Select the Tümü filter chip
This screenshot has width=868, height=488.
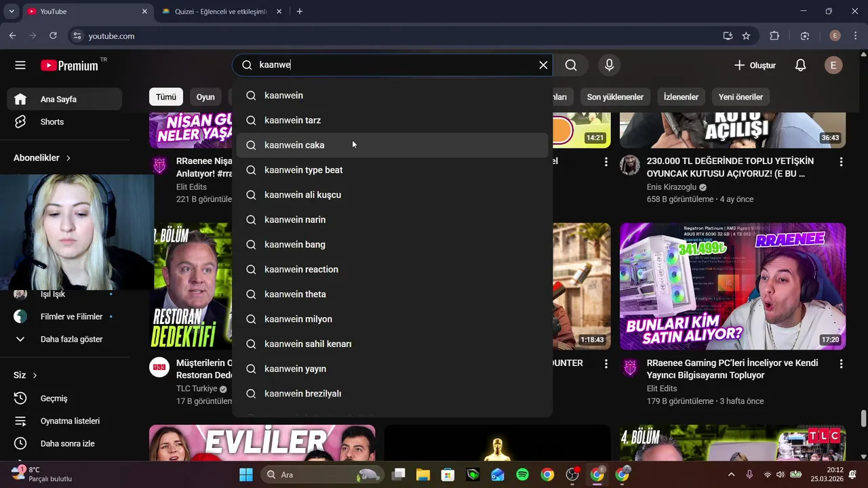pyautogui.click(x=166, y=97)
